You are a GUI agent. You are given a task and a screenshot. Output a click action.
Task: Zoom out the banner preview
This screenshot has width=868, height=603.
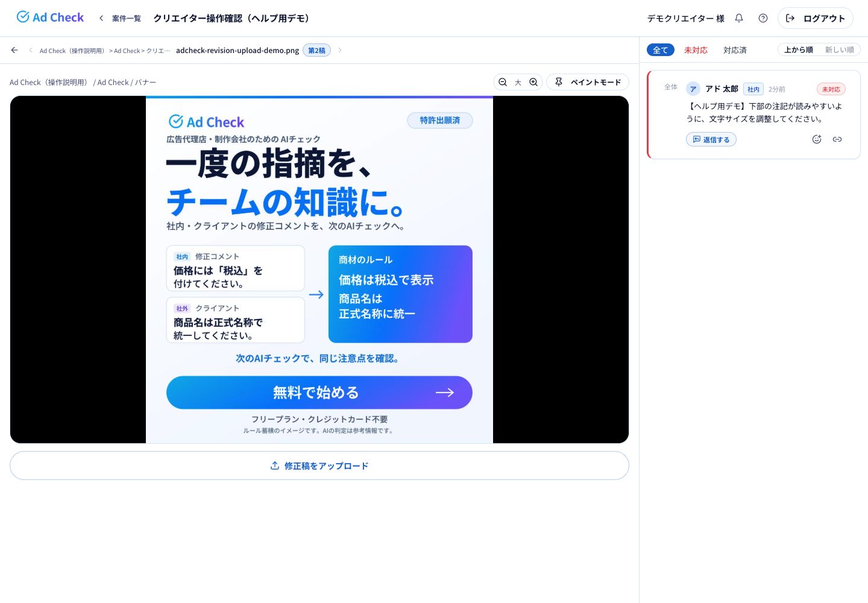click(x=503, y=82)
